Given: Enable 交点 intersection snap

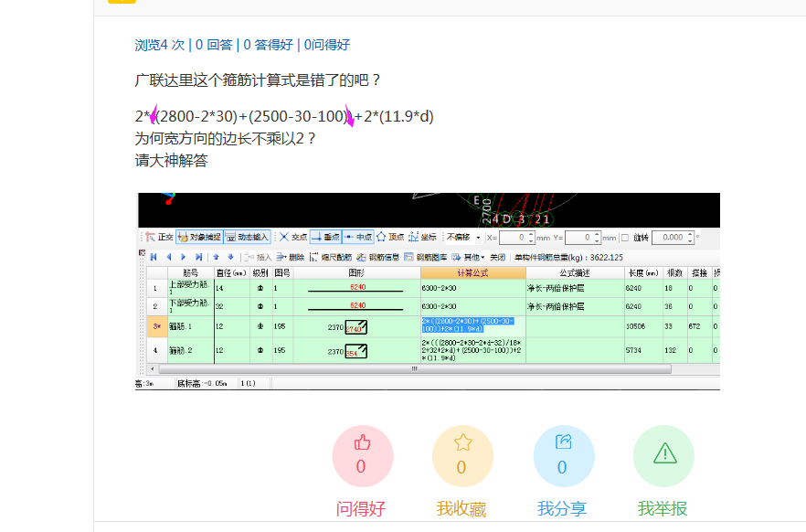Looking at the screenshot, I should click(292, 237).
